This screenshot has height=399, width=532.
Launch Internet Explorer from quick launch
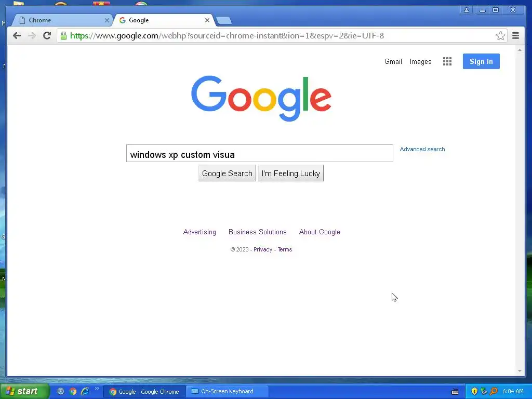85,391
